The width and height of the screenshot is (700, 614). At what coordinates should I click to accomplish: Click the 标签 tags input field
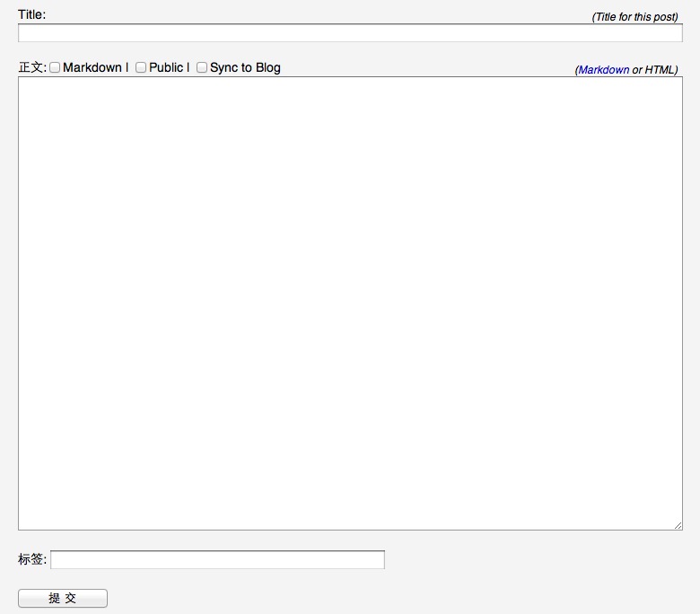[x=217, y=559]
